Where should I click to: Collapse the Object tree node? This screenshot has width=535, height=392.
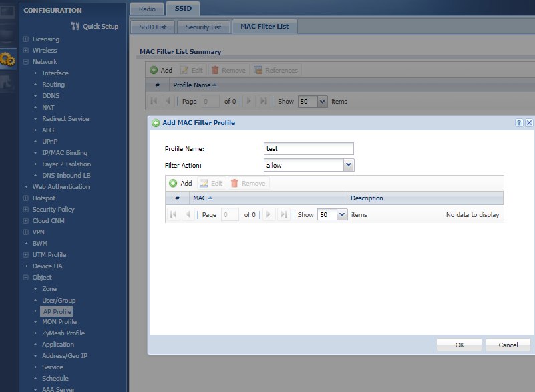point(25,277)
